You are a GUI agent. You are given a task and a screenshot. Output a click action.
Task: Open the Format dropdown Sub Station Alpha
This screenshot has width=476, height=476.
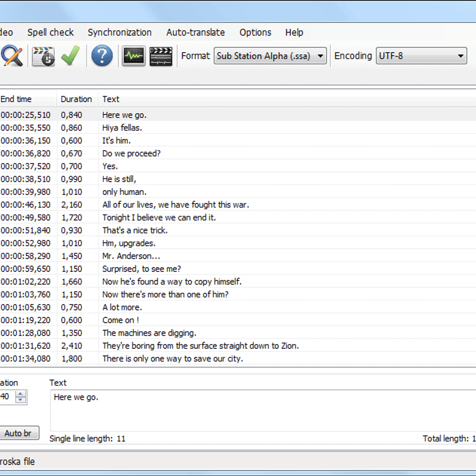click(x=270, y=56)
